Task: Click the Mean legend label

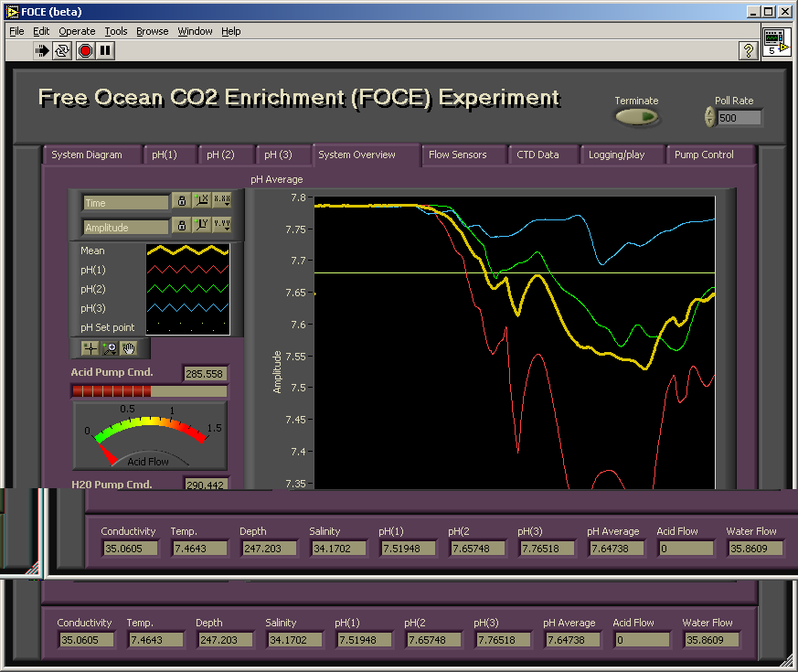Action: [92, 251]
